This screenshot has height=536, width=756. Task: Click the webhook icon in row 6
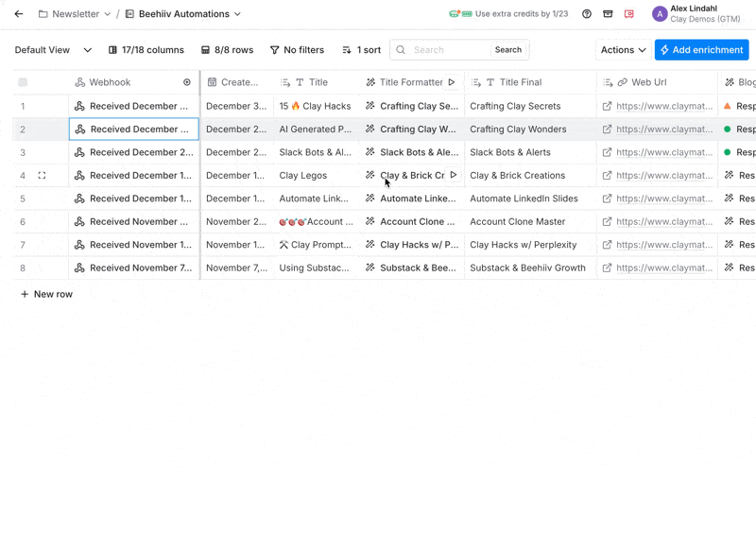click(79, 222)
